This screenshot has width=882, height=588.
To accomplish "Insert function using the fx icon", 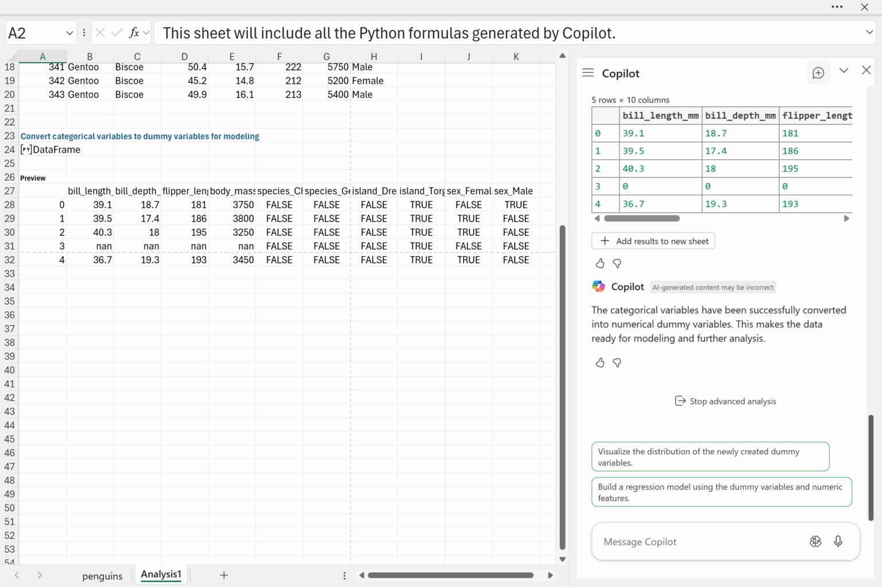I will tap(134, 33).
